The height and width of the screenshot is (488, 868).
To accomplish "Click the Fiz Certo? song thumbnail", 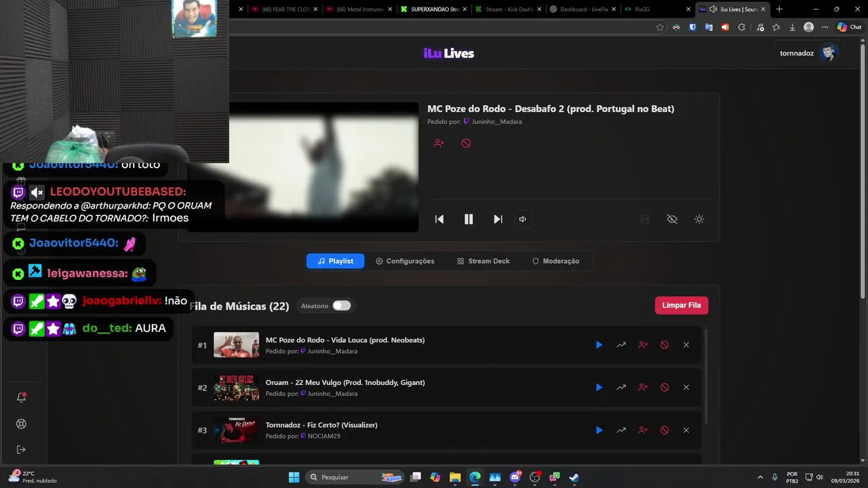I will [236, 430].
